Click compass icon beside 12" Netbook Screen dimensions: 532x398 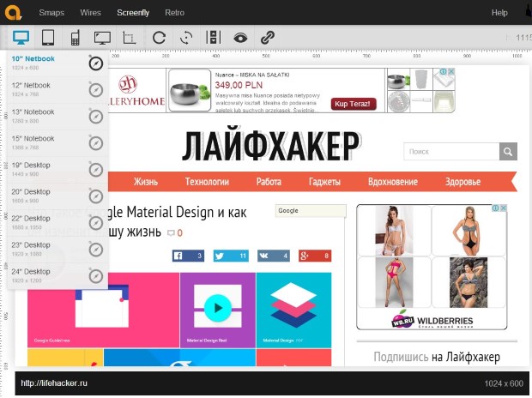96,90
